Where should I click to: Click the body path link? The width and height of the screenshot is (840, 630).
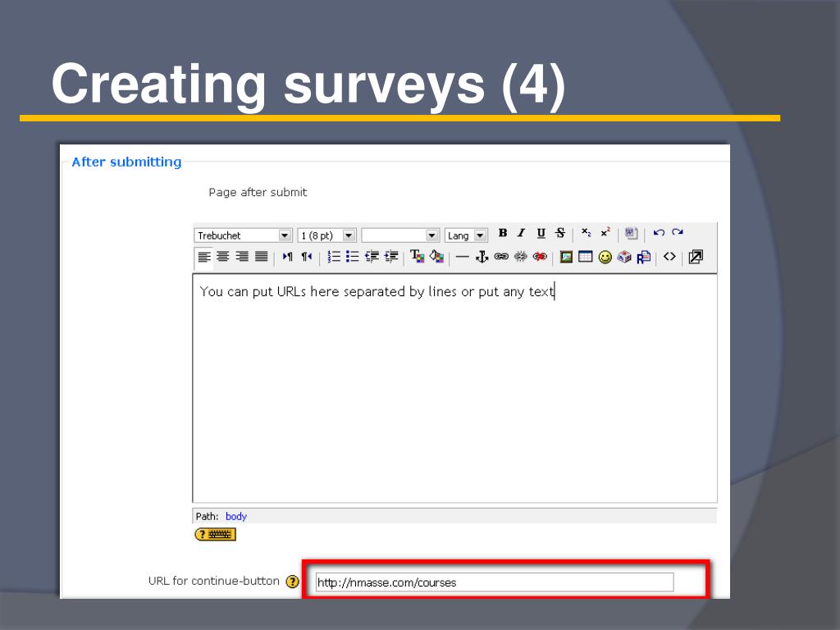point(236,517)
